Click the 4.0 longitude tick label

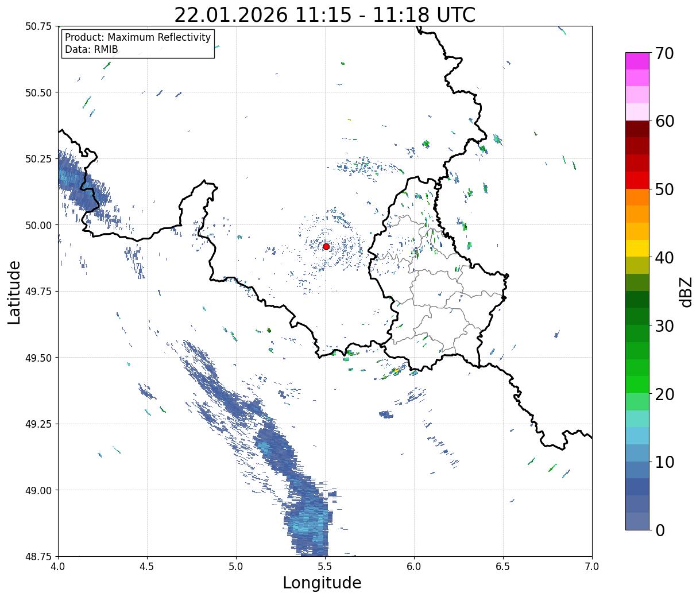coord(58,567)
